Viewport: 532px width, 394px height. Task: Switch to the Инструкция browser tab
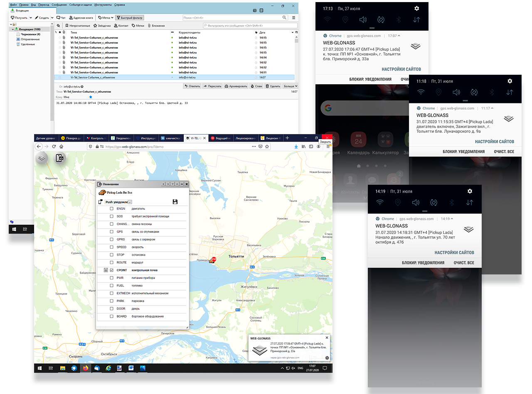146,138
